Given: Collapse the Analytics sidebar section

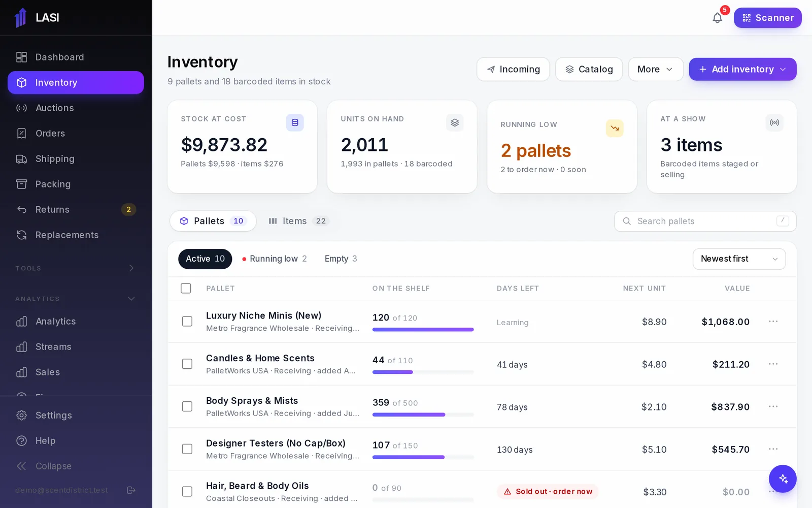Looking at the screenshot, I should pyautogui.click(x=76, y=299).
